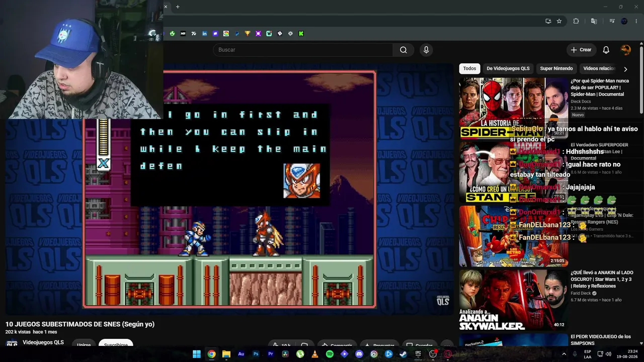Launch Adobe Audition from the taskbar
Screen dimensions: 644x362
[x=241, y=354]
